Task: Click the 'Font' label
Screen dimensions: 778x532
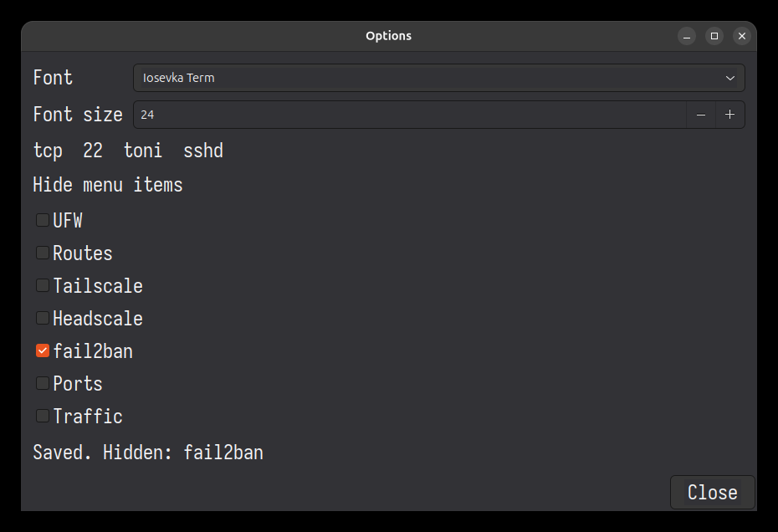Action: click(x=53, y=78)
